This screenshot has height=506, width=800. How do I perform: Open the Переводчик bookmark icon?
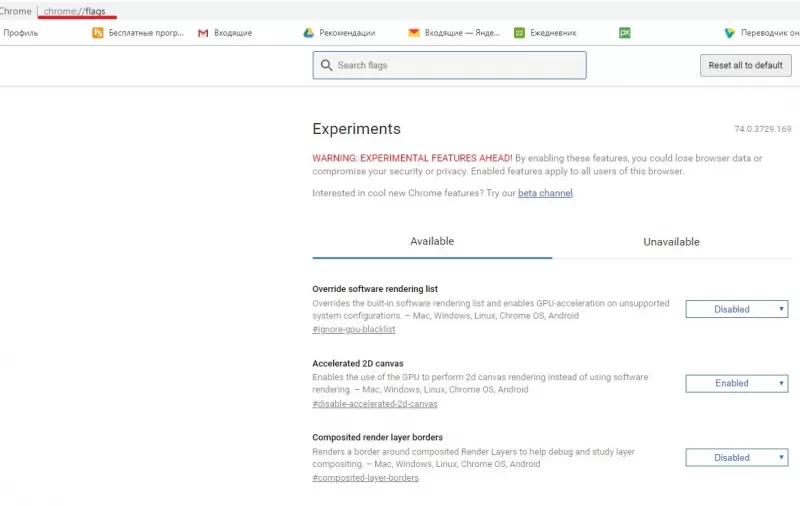[730, 33]
